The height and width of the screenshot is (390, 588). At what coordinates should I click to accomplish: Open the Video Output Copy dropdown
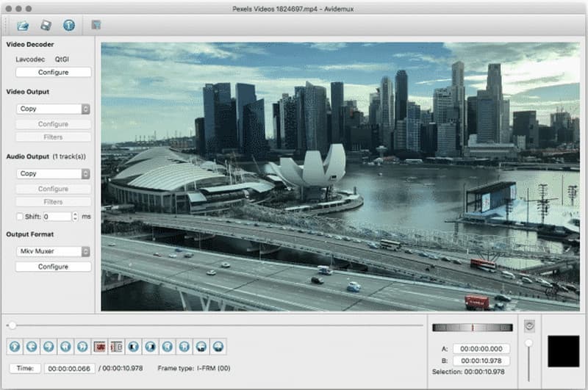point(53,109)
